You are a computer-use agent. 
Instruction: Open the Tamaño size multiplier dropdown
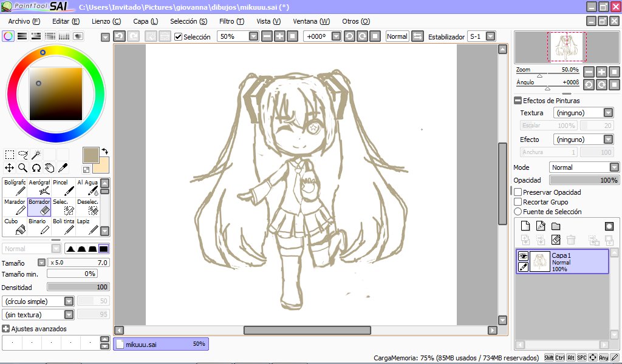[x=42, y=263]
